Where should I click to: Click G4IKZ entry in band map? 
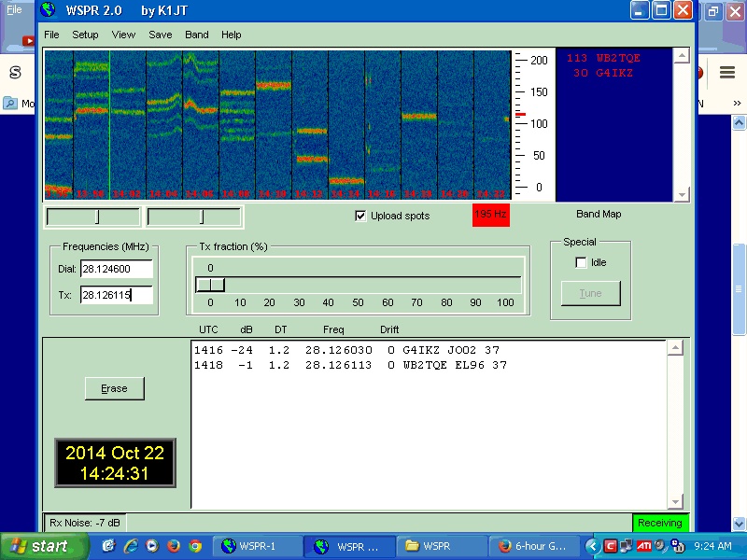[603, 73]
